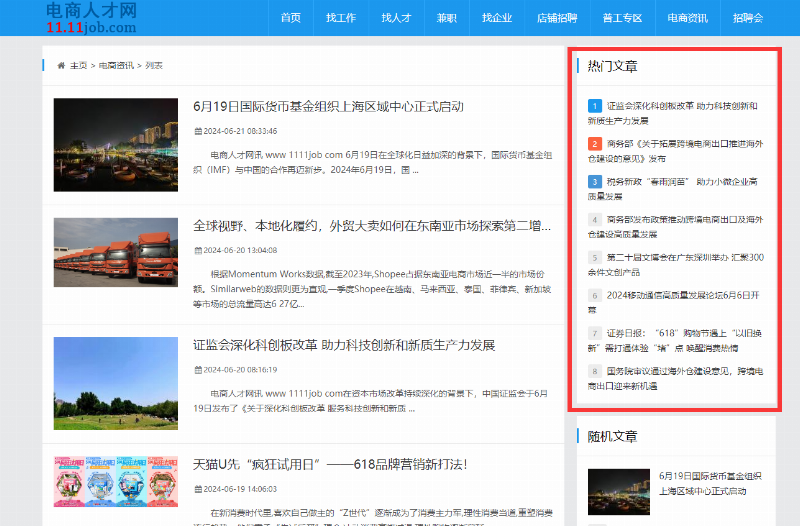Open hot article 证监会深化科创板改革 in sidebar

coord(672,113)
